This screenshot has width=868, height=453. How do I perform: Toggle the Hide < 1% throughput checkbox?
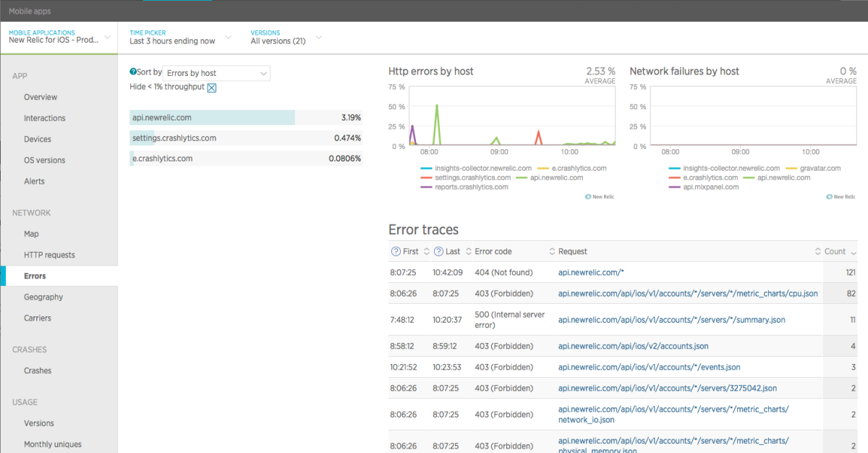(x=212, y=88)
